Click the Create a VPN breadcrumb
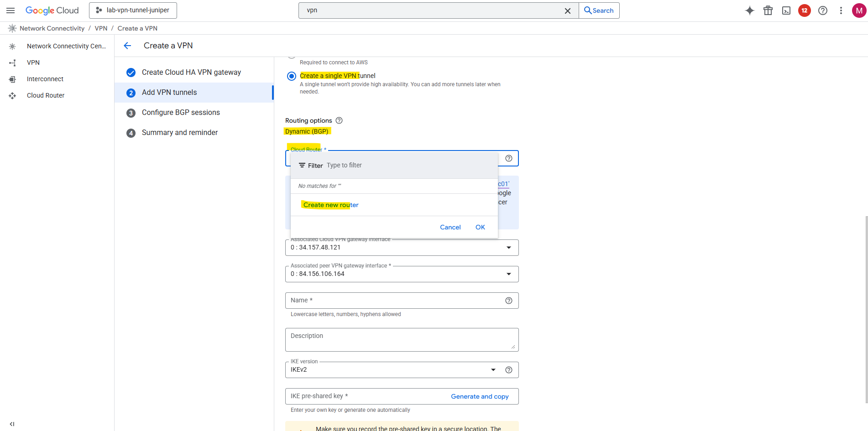 [x=137, y=28]
